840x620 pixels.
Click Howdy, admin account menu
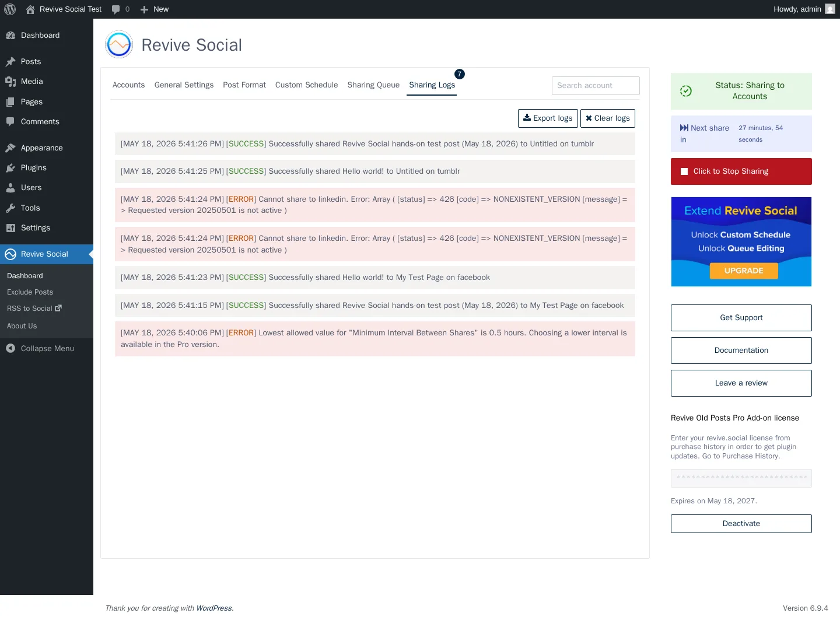[804, 9]
